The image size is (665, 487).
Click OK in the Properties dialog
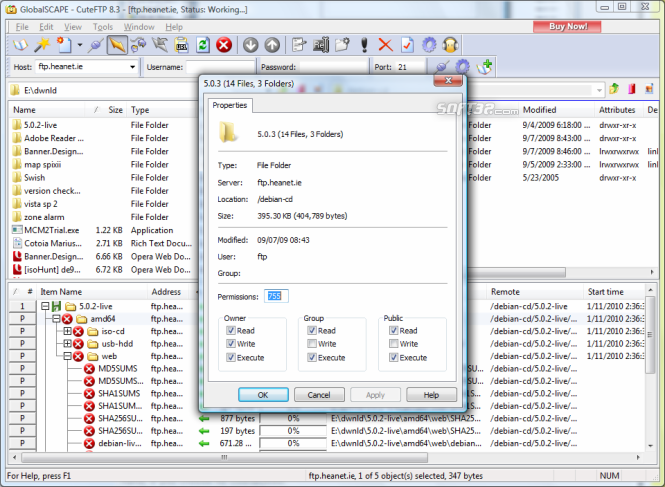(263, 395)
